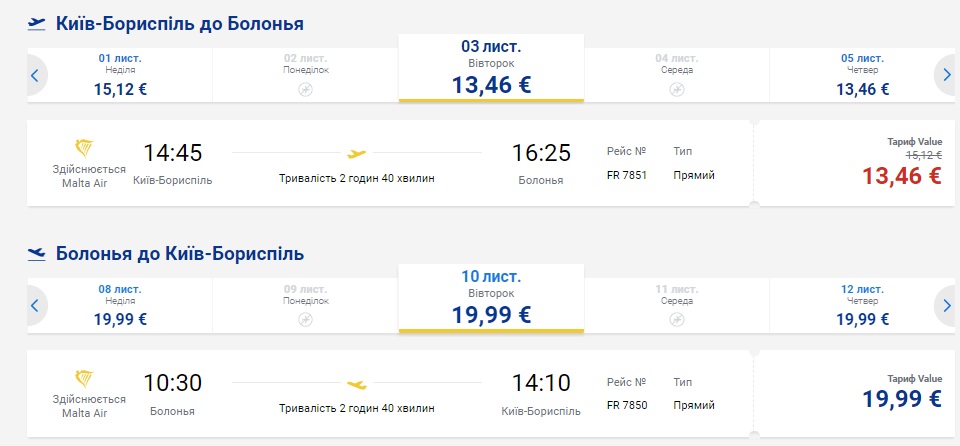Image resolution: width=960 pixels, height=446 pixels.
Task: Show later outbound dates with the right arrow
Action: (946, 75)
